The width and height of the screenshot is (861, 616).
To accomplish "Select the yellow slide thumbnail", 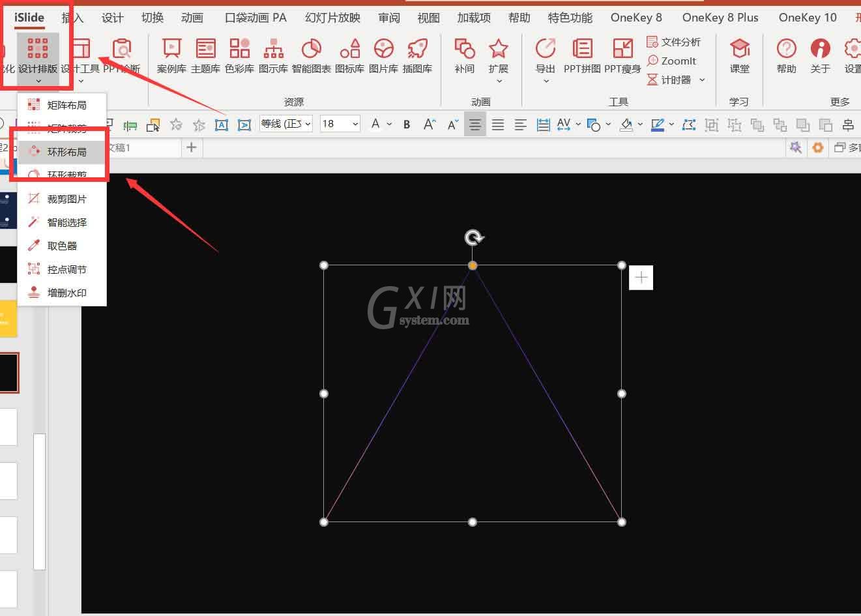I will (x=8, y=318).
